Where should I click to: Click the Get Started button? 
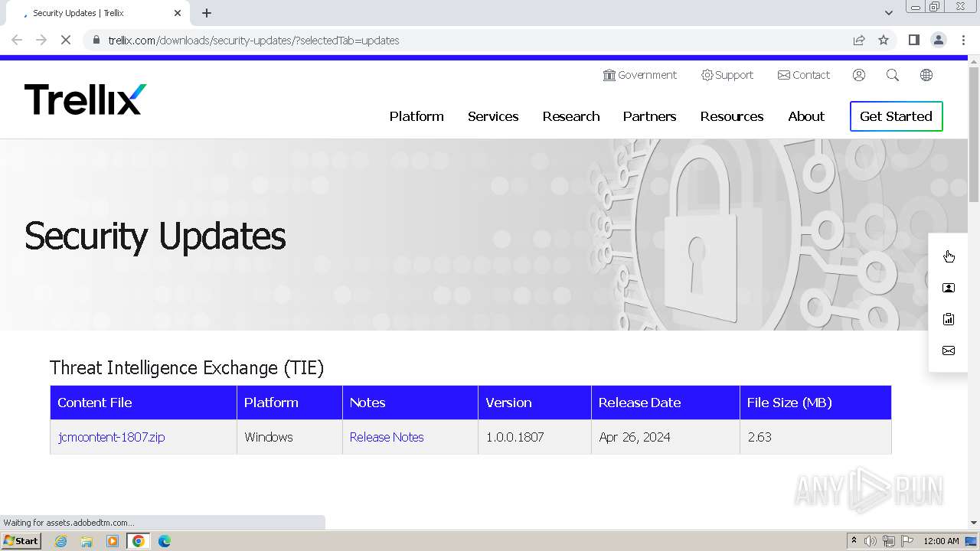pos(896,116)
